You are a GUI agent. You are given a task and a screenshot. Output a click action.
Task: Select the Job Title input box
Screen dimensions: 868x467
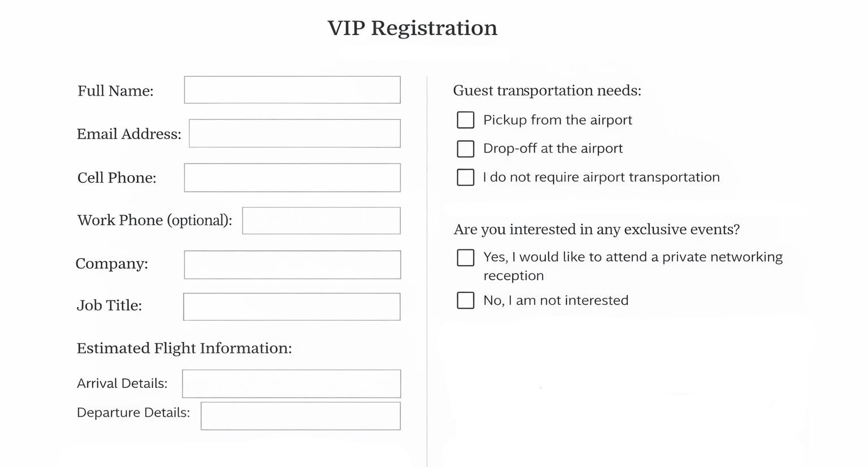click(292, 306)
